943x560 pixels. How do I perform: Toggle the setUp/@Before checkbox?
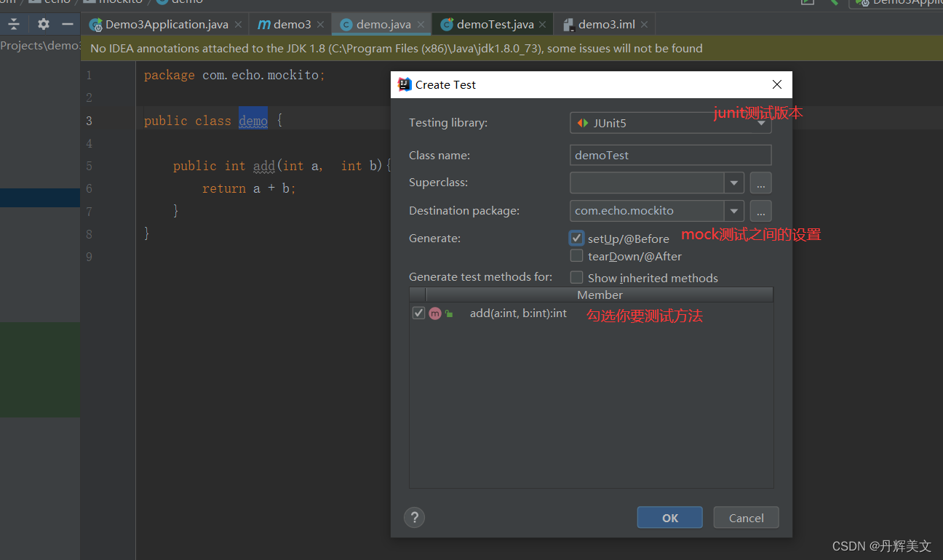tap(577, 238)
